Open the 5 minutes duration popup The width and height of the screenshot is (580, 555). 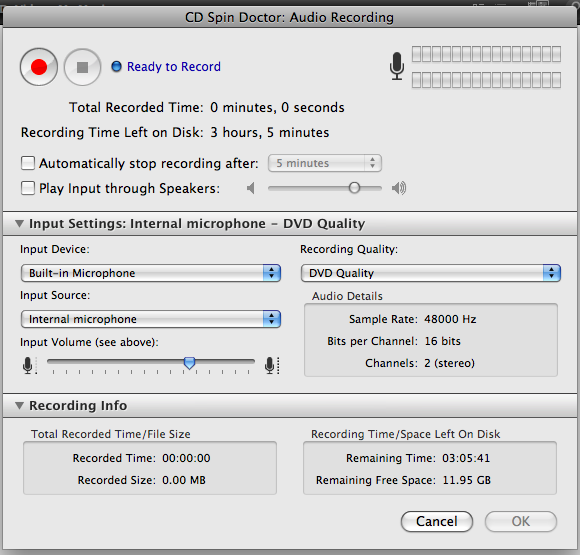click(x=325, y=163)
